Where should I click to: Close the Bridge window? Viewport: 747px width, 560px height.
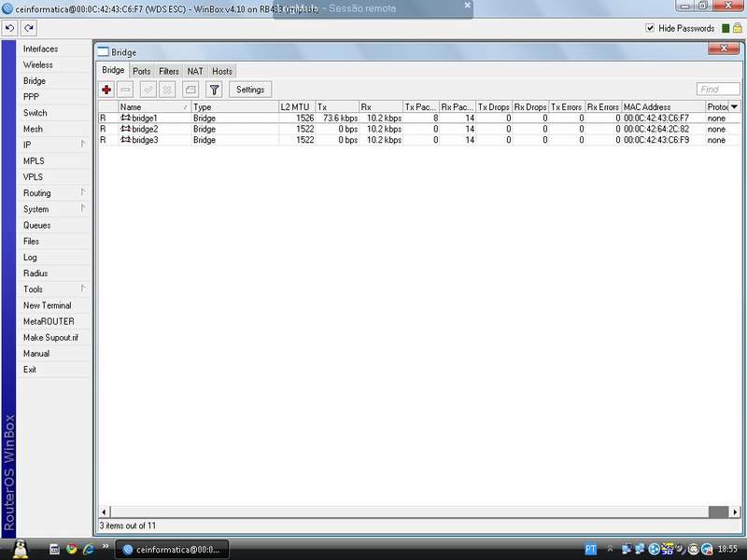[723, 49]
